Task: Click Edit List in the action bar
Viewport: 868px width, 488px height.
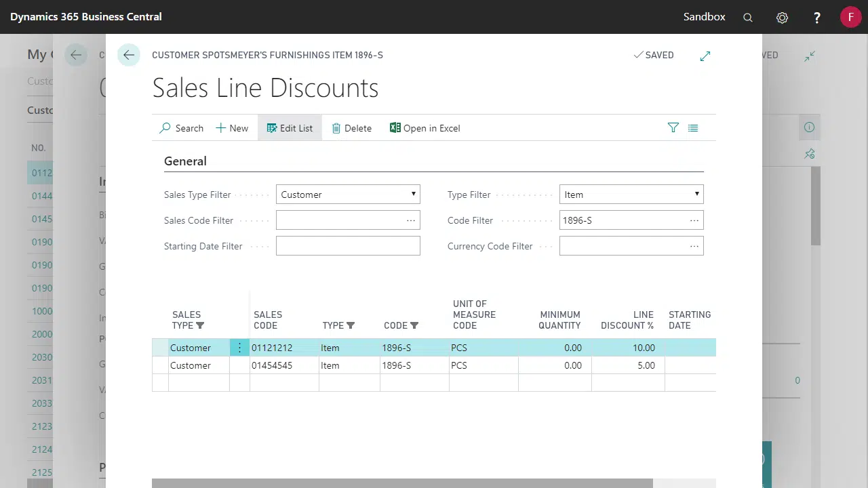Action: point(290,128)
